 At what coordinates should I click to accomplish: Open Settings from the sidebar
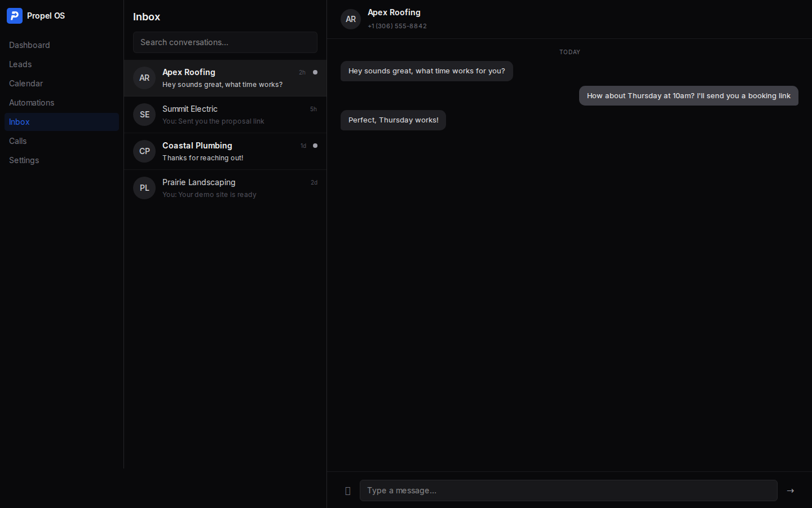click(x=61, y=160)
